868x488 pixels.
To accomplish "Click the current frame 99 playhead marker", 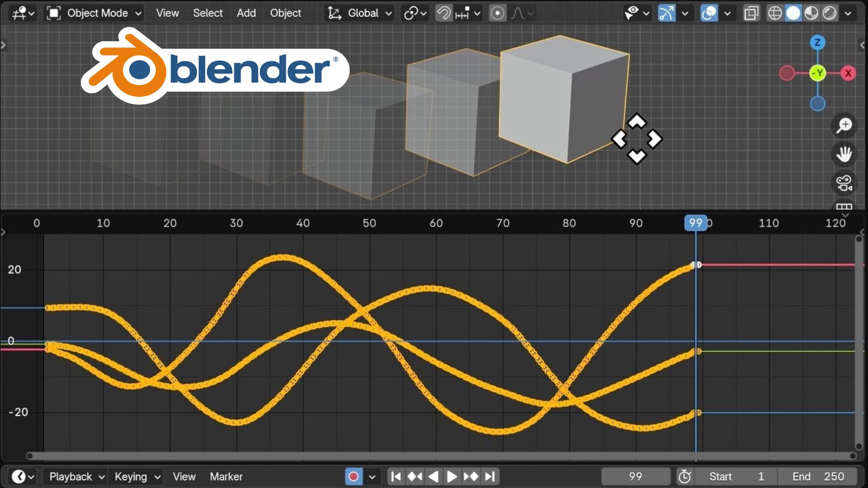I will [696, 223].
